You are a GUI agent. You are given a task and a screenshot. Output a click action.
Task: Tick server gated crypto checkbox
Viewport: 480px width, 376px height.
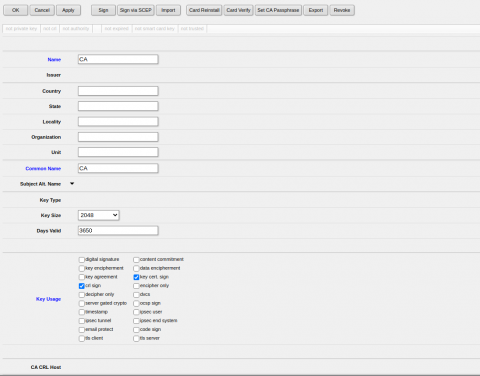(x=82, y=303)
